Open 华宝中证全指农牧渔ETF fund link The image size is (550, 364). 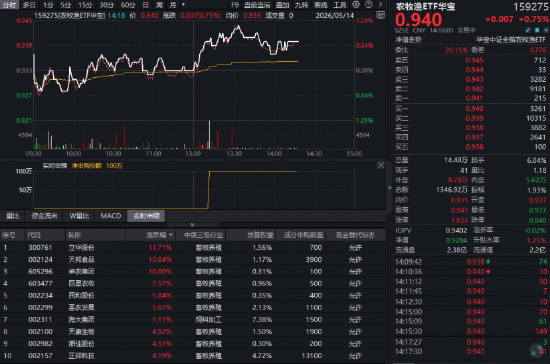point(511,40)
